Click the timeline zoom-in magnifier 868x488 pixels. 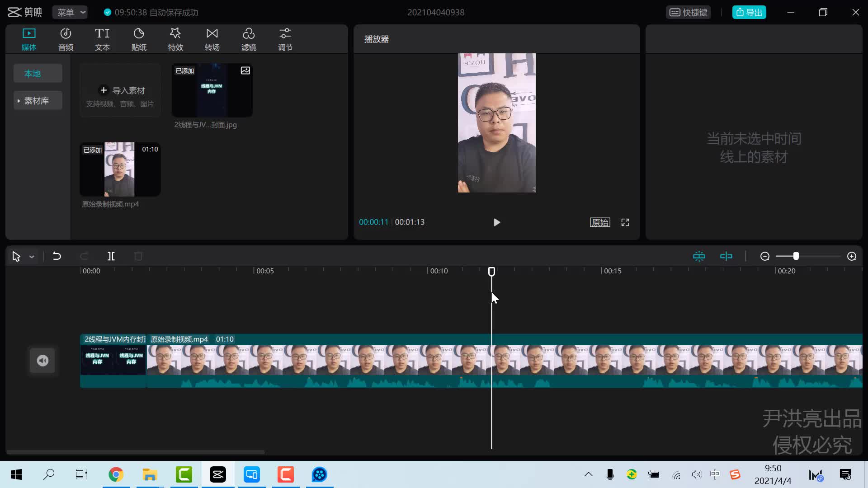[852, 257]
